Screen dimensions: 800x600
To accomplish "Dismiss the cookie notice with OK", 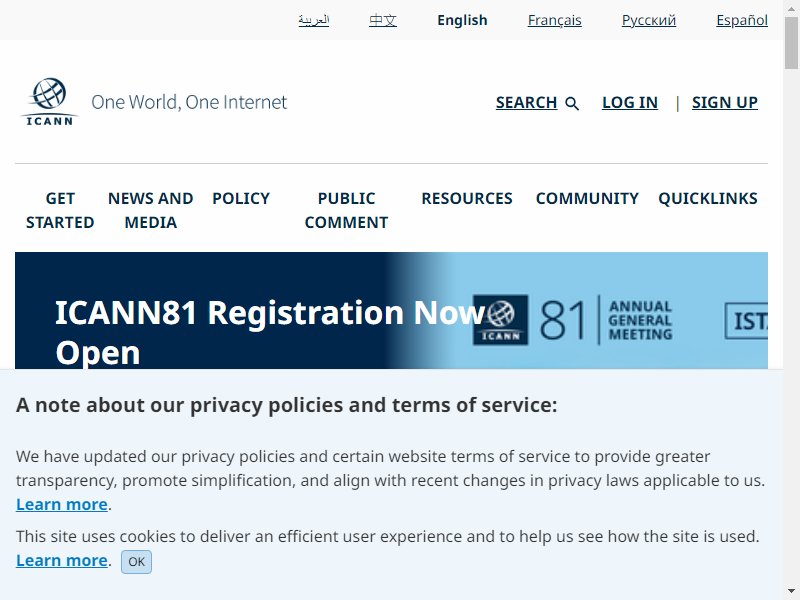I will (x=136, y=562).
